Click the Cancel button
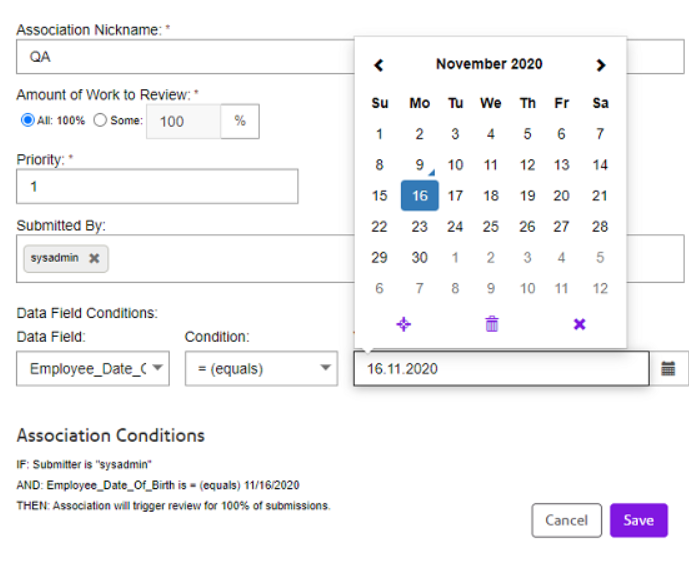Viewport: 689px width, 566px height. point(566,520)
